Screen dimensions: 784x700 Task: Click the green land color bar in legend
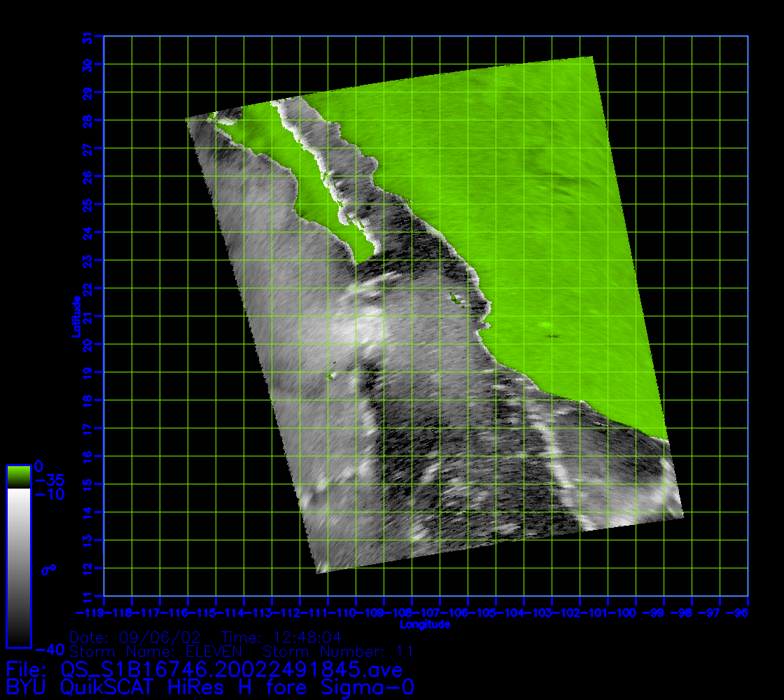click(18, 476)
